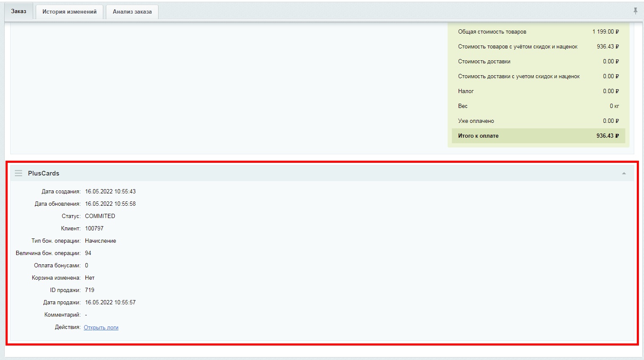Open the История изменений tab

coord(69,12)
